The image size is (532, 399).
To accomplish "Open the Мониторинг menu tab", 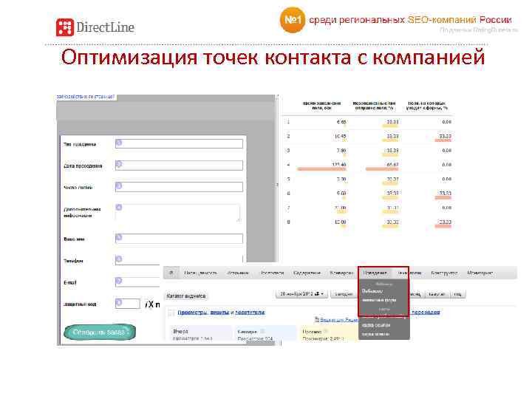I will coord(480,273).
